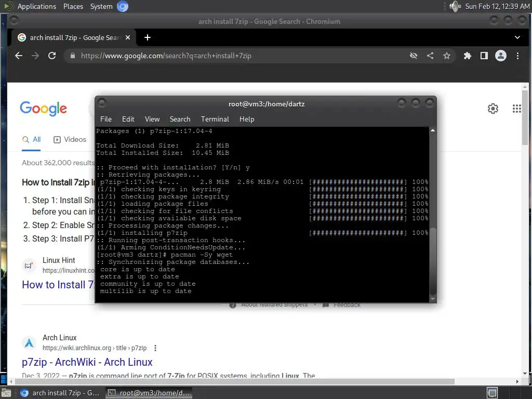Screen dimensions: 532x399
Task: Click the terminal window menu button at top-left
Action: coord(102,102)
